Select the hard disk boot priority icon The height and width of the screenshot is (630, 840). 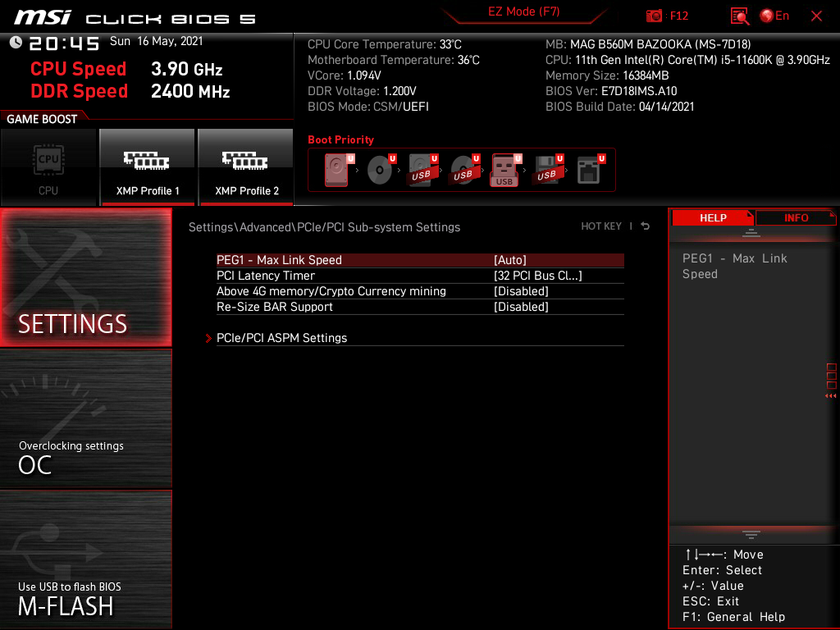click(x=339, y=170)
